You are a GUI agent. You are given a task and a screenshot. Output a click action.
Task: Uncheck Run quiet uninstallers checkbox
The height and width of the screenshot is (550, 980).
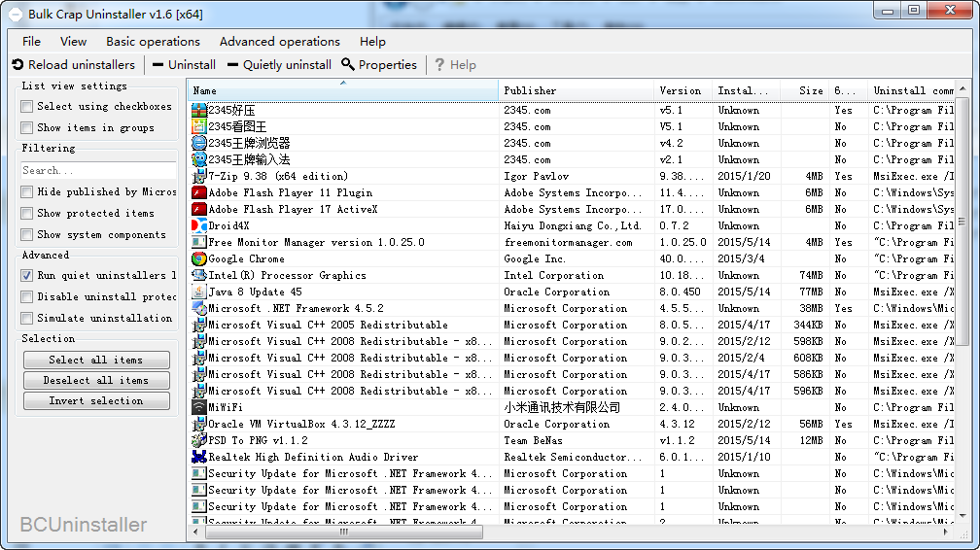(x=27, y=275)
